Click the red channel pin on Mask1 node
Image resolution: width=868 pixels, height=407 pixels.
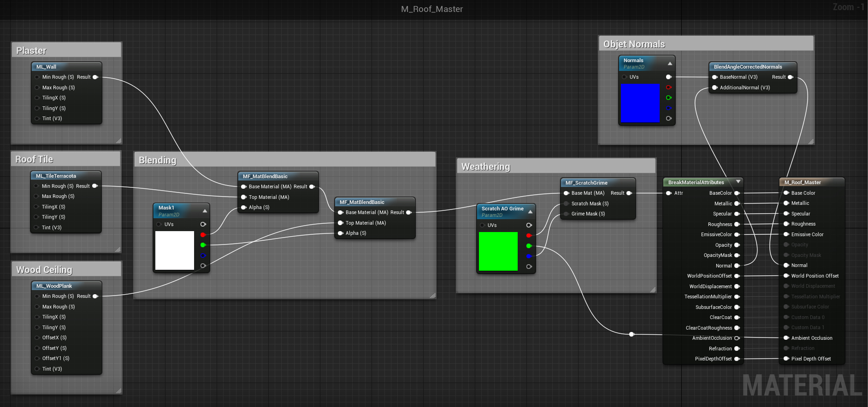click(203, 235)
